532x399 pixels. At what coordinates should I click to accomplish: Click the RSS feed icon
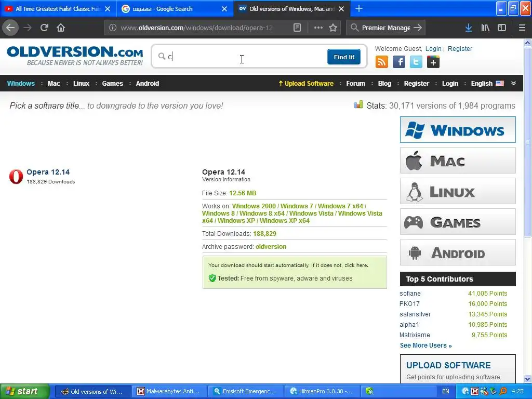(382, 62)
